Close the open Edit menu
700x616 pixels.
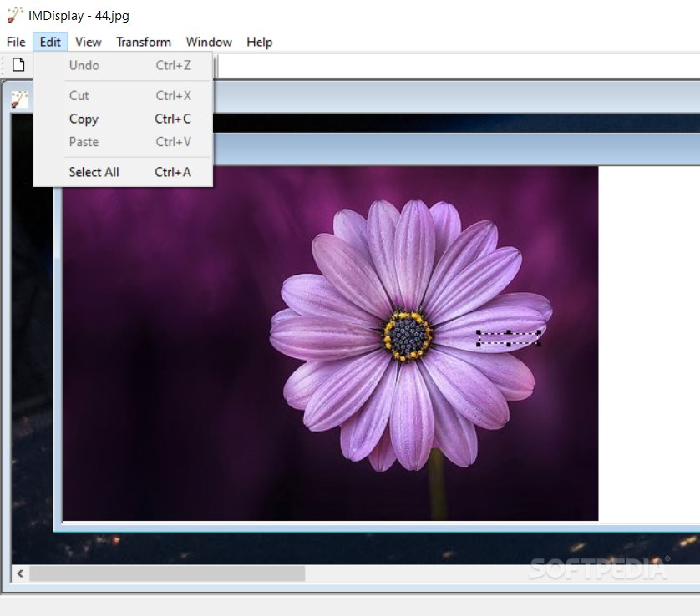(50, 42)
